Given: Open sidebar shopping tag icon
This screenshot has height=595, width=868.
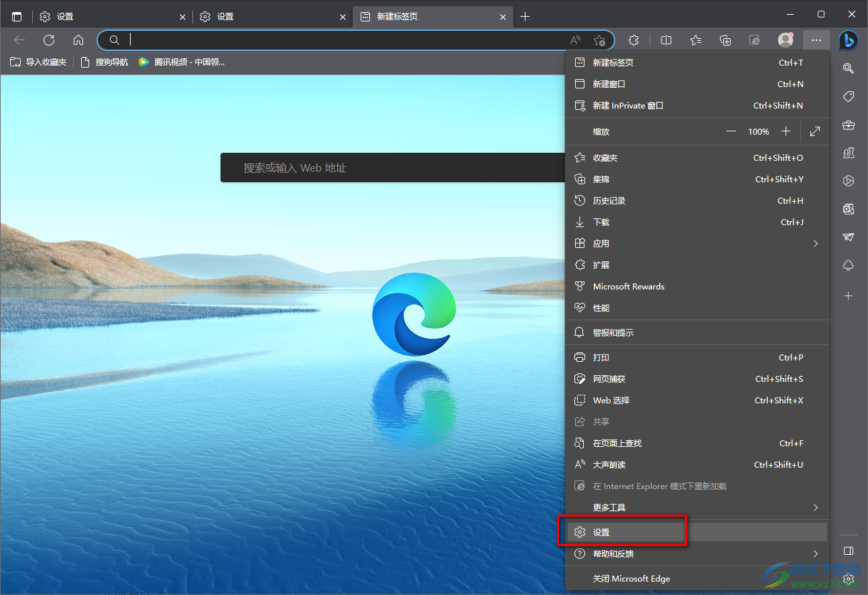Looking at the screenshot, I should pos(849,96).
